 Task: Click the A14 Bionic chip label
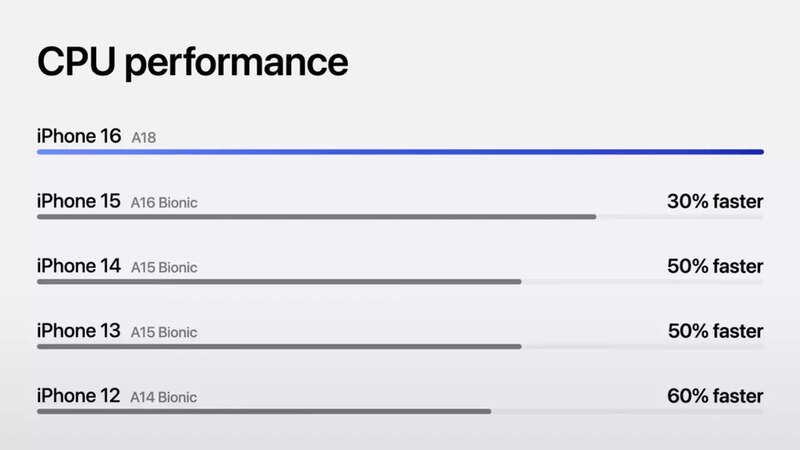pos(164,397)
